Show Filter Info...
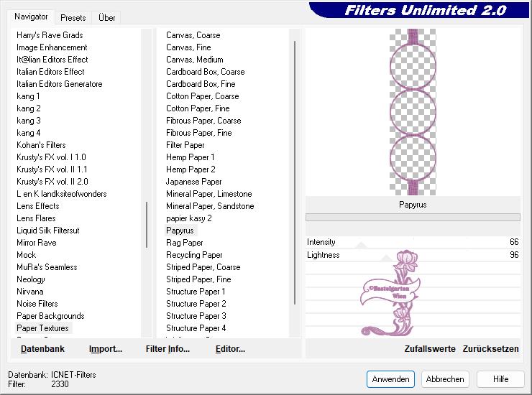532x395 pixels. tap(168, 349)
